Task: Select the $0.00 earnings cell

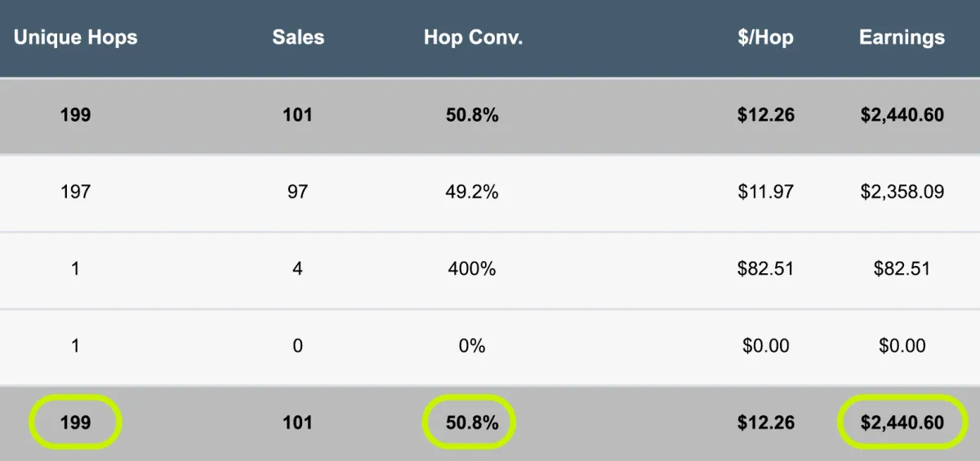Action: click(x=902, y=346)
